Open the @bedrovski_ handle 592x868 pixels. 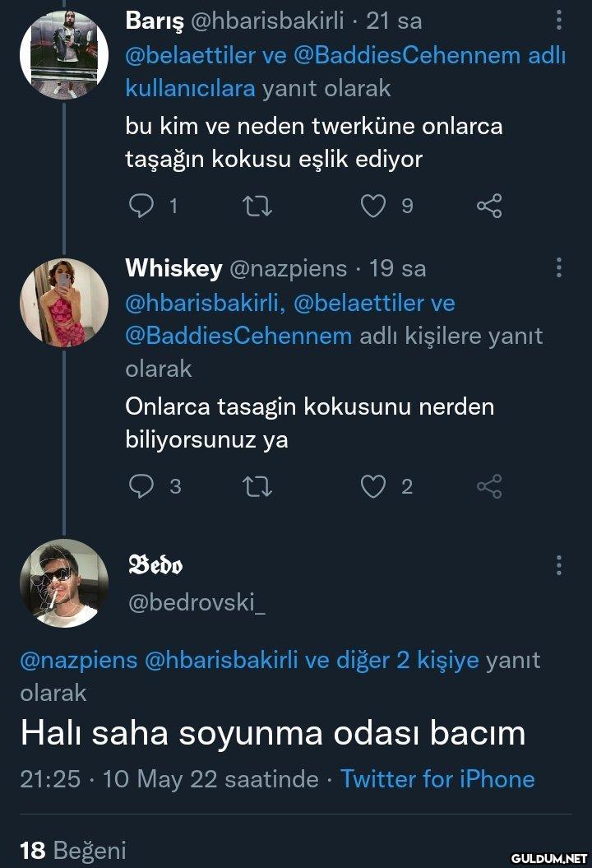tap(196, 603)
